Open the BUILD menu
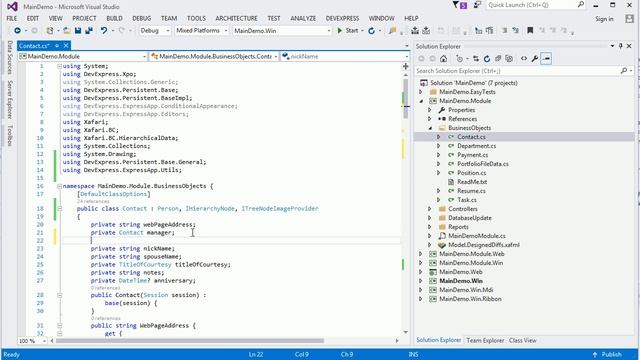This screenshot has height=360, width=640. [114, 18]
